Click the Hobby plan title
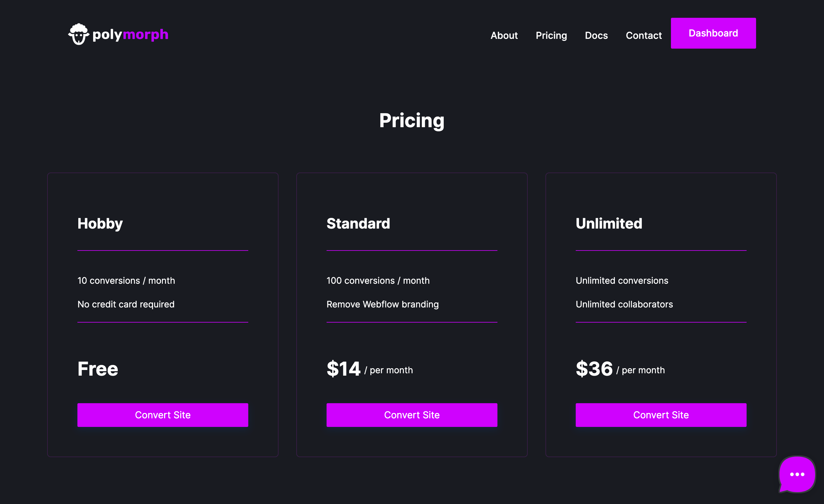 (100, 224)
